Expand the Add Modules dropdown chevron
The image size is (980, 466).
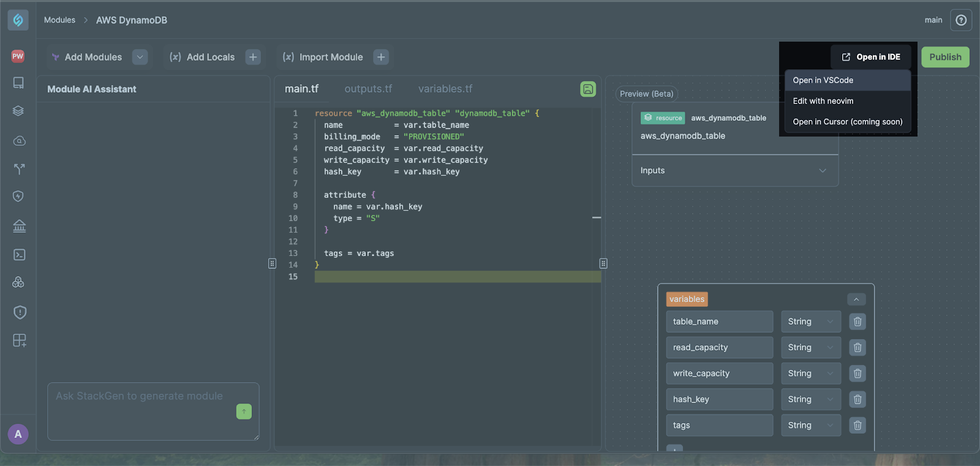140,57
